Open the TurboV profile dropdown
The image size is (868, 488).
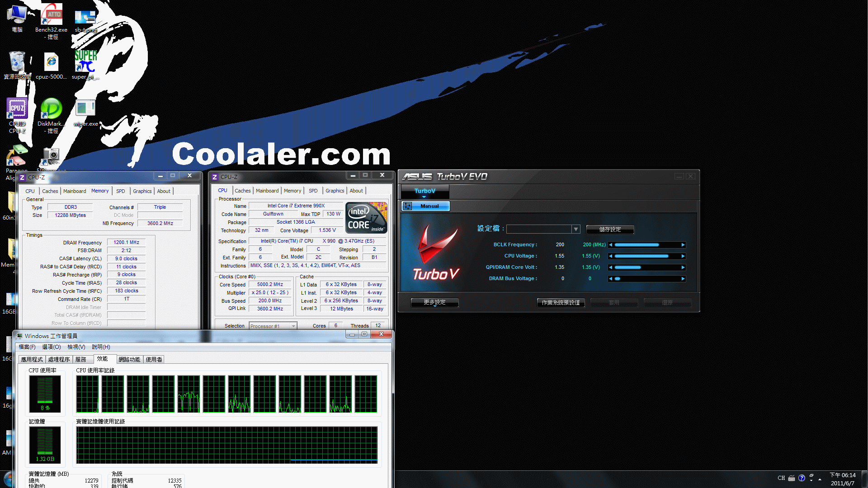tap(576, 229)
